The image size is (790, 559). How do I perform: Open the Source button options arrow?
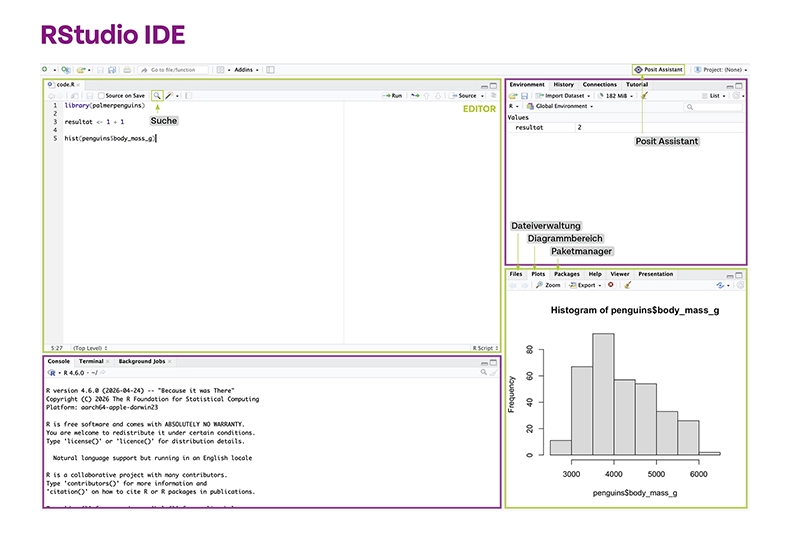[x=482, y=96]
